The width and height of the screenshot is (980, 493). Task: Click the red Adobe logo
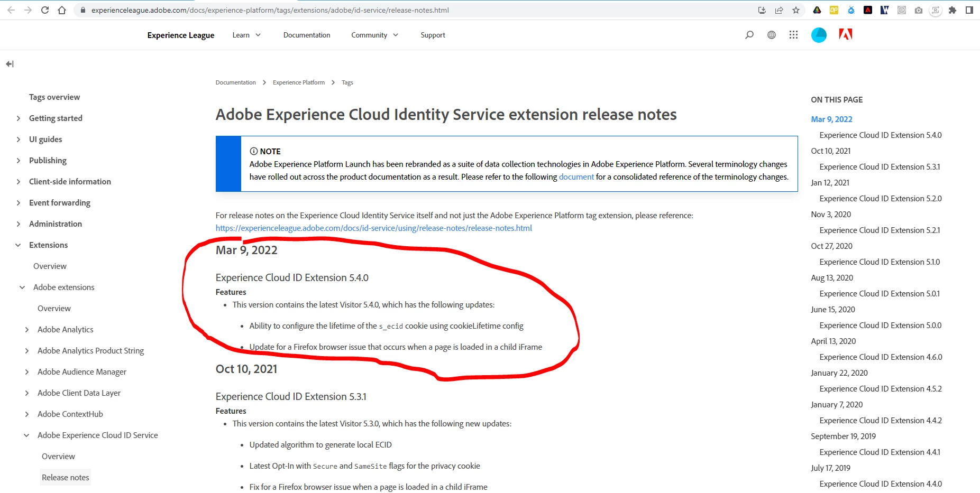[846, 35]
